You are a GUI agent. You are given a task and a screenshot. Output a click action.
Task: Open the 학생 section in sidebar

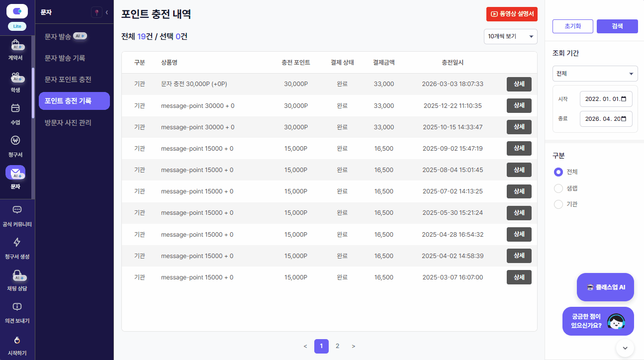click(15, 82)
